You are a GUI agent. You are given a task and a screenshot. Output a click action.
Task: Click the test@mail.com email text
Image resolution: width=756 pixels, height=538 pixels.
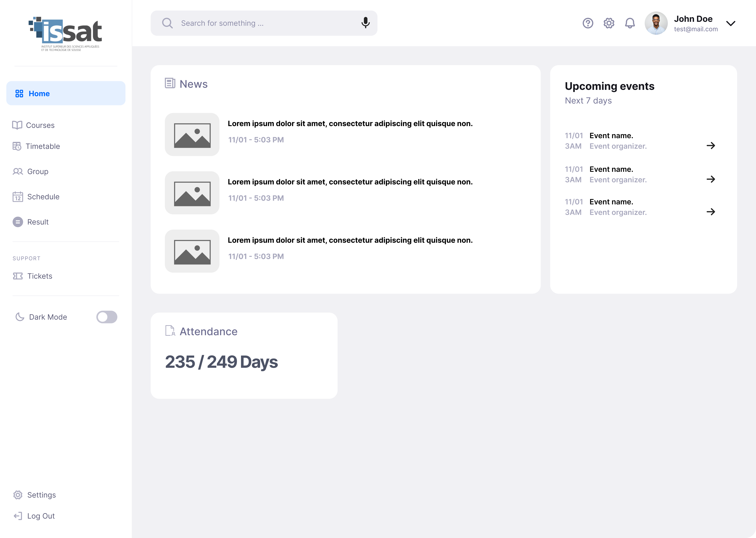pos(696,29)
